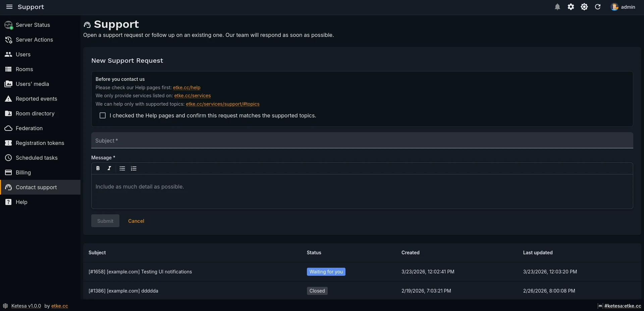The width and height of the screenshot is (644, 311).
Task: Toggle italic formatting in message editor
Action: tap(109, 168)
